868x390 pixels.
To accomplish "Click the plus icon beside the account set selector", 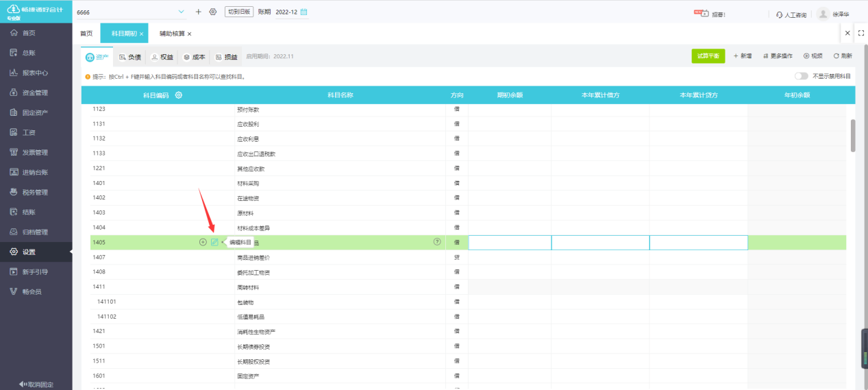I will click(199, 12).
